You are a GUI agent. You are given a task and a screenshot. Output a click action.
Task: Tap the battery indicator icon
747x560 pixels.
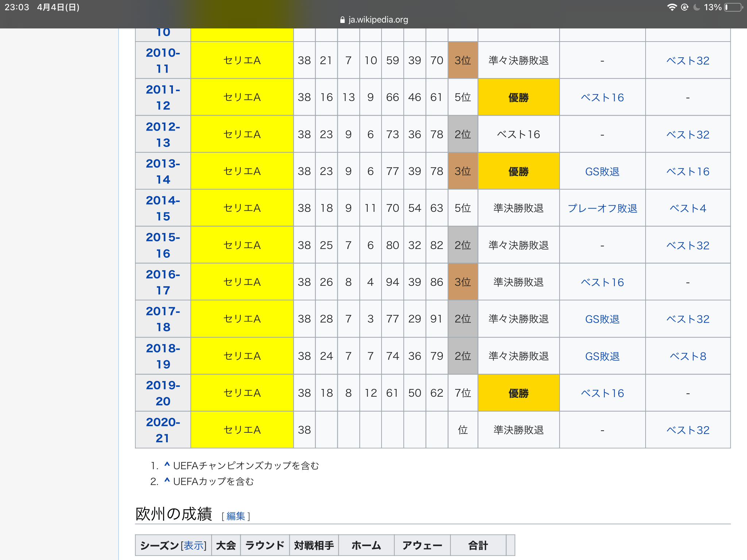click(x=734, y=7)
